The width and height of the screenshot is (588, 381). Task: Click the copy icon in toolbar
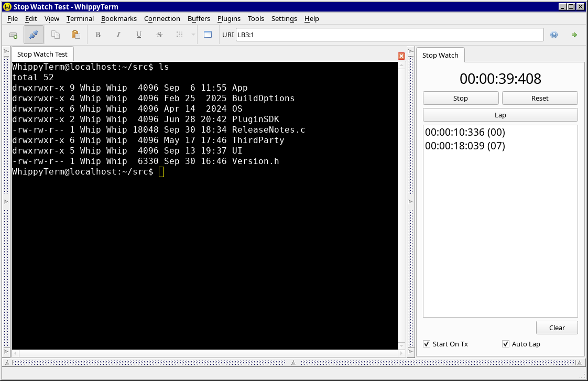coord(55,35)
